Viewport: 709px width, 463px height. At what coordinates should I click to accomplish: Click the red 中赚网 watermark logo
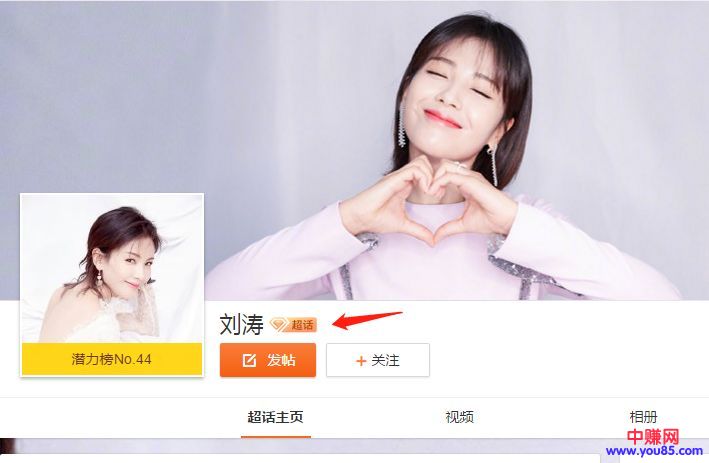(x=652, y=437)
